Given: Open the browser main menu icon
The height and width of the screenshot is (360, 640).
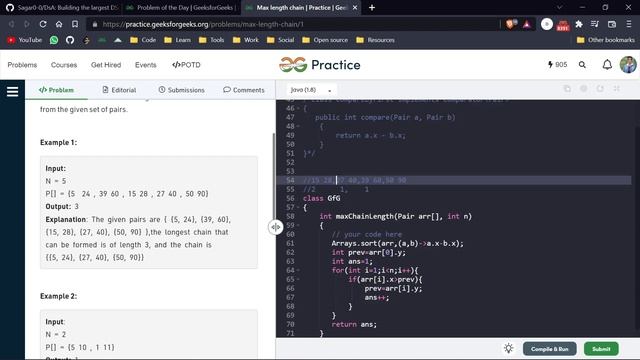Looking at the screenshot, I should point(629,24).
